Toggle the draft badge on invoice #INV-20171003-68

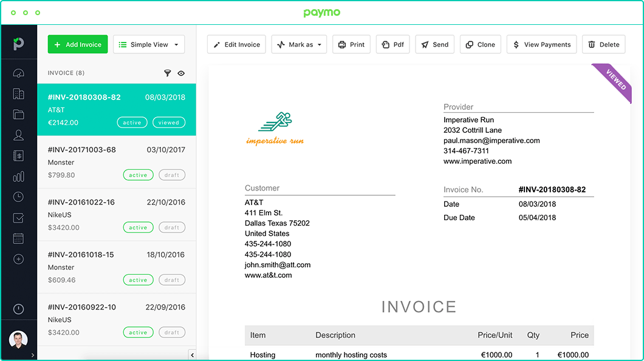point(172,175)
